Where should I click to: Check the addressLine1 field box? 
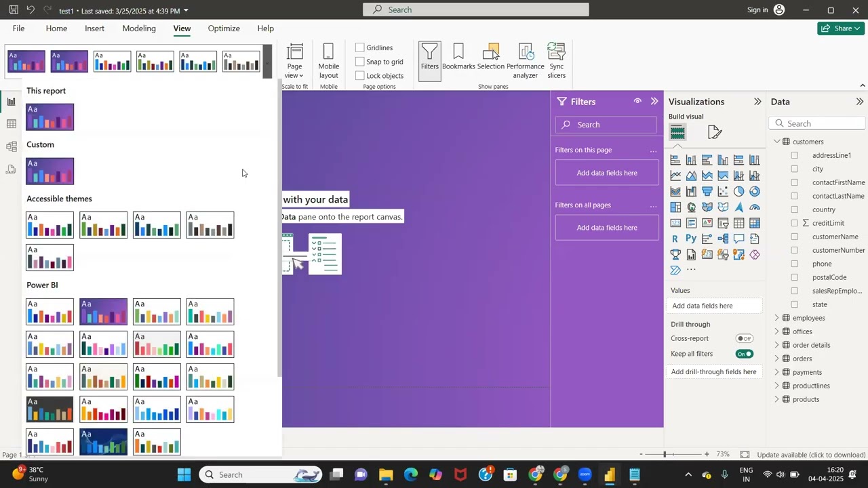795,155
